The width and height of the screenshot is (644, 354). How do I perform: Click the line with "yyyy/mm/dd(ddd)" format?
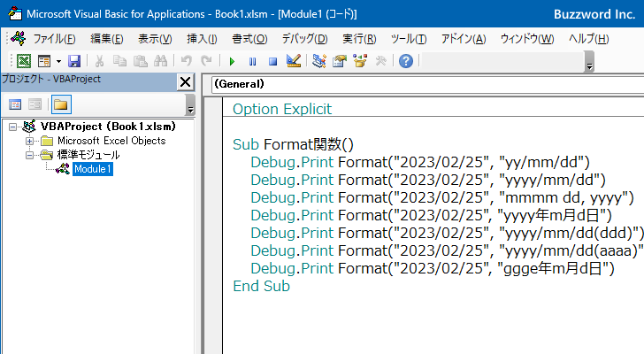tap(448, 233)
